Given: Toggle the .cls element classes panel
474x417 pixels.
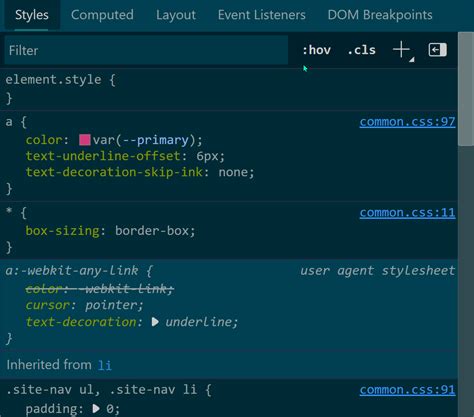Looking at the screenshot, I should (x=361, y=50).
